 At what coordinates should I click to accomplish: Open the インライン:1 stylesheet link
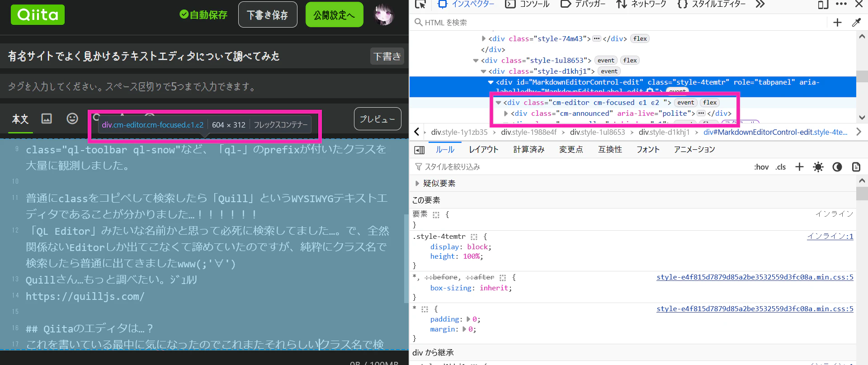pos(830,237)
